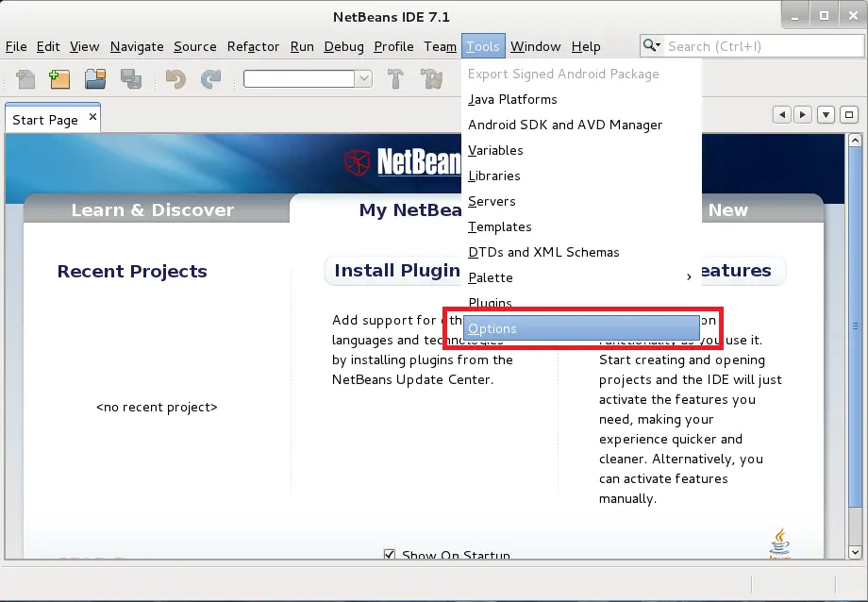Choose Variables in the Tools menu
The image size is (868, 602).
[x=581, y=151]
